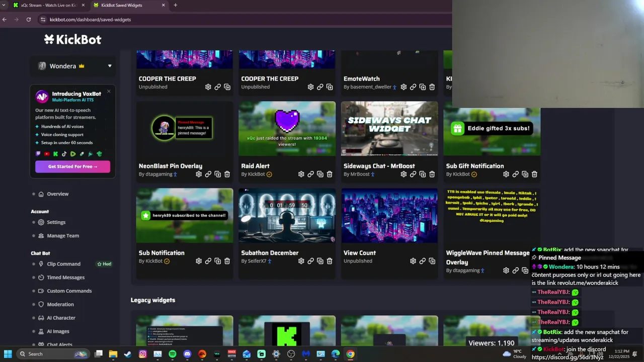644x362 pixels.
Task: Open settings gear for View Count widget
Action: 413,261
